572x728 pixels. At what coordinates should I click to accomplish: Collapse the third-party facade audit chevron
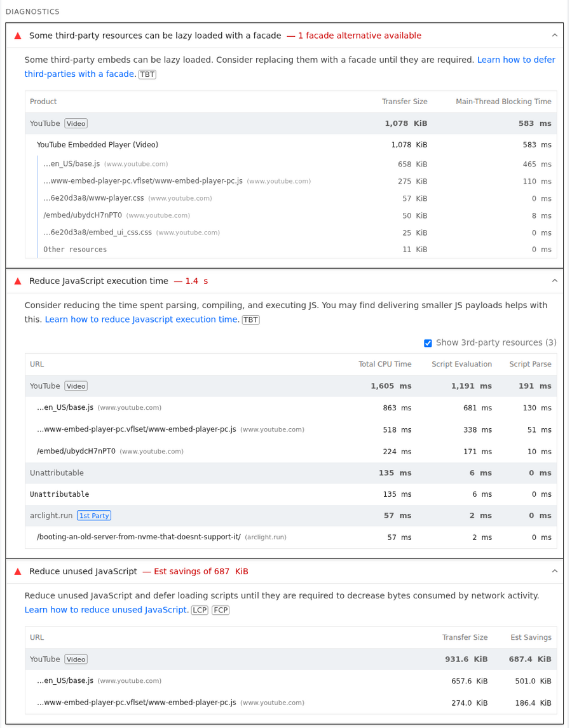click(554, 36)
